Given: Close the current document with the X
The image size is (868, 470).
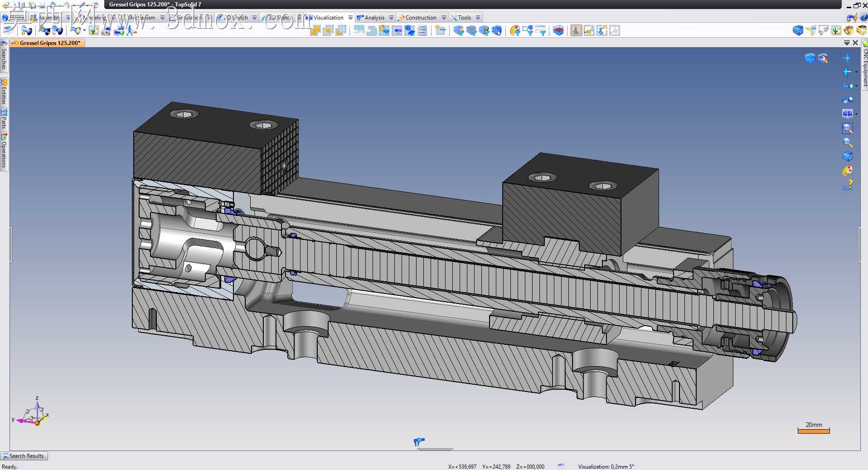Looking at the screenshot, I should point(855,43).
